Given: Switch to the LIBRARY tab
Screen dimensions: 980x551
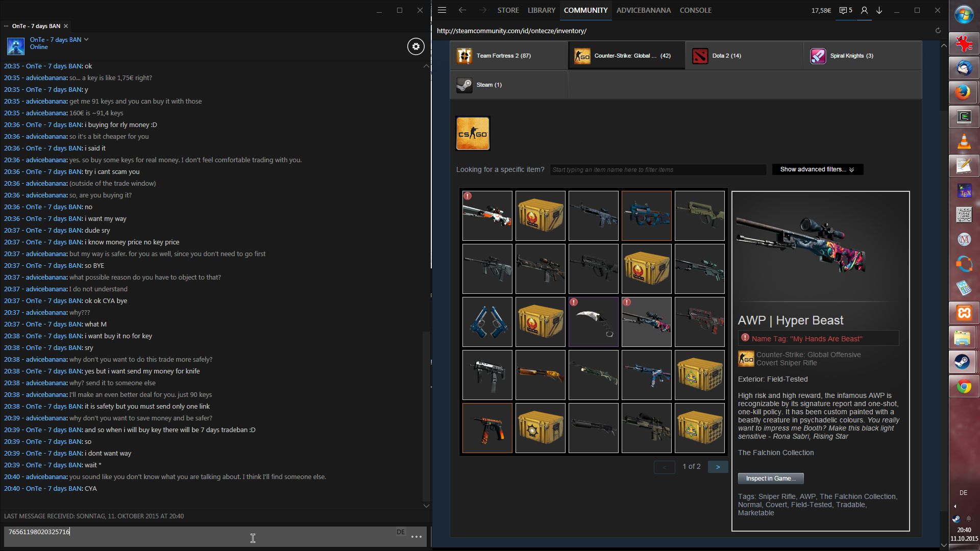Looking at the screenshot, I should click(x=541, y=10).
